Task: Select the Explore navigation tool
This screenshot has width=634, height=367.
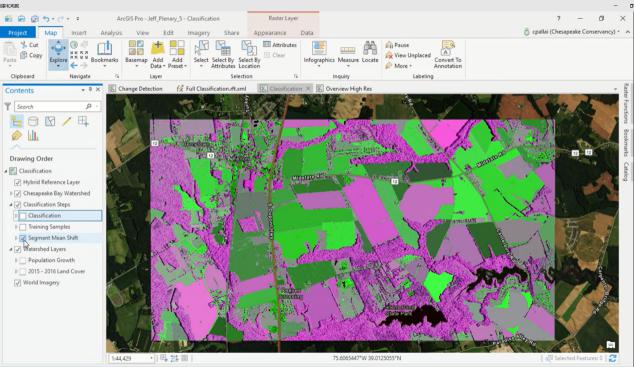Action: pyautogui.click(x=58, y=54)
